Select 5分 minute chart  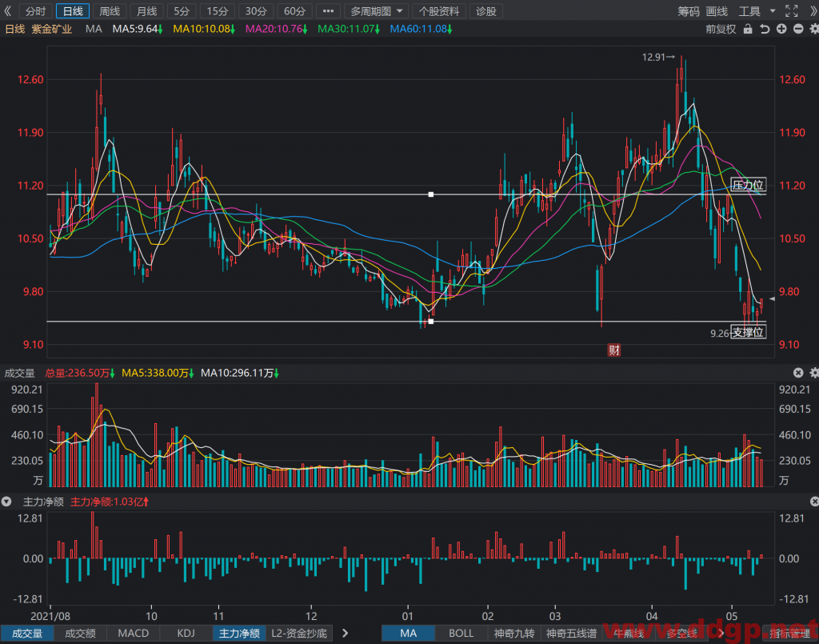pos(182,11)
